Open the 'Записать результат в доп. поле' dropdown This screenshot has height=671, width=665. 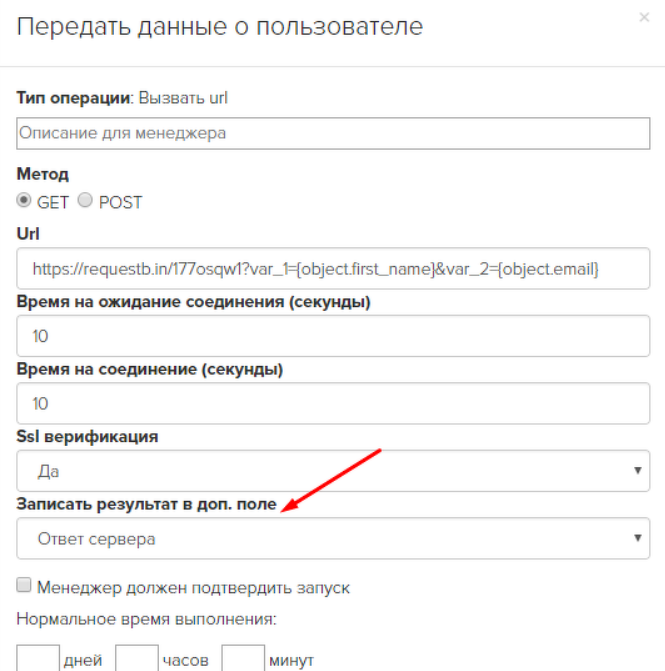coord(333,538)
